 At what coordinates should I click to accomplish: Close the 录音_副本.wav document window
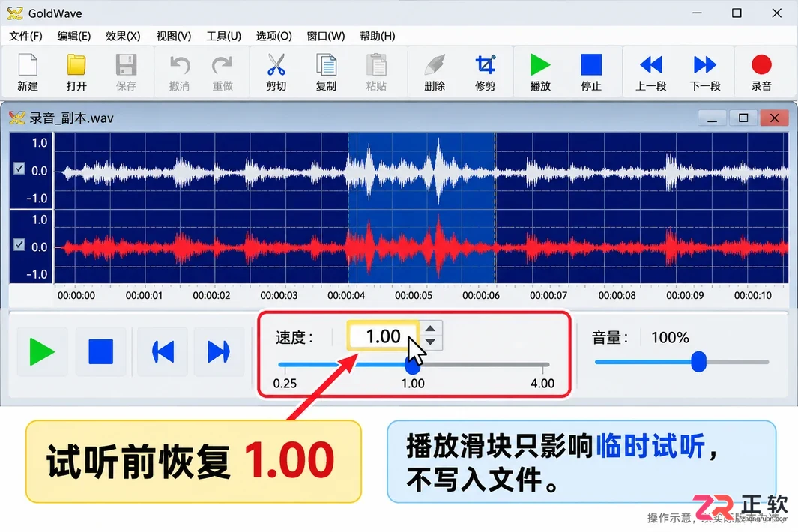coord(774,118)
